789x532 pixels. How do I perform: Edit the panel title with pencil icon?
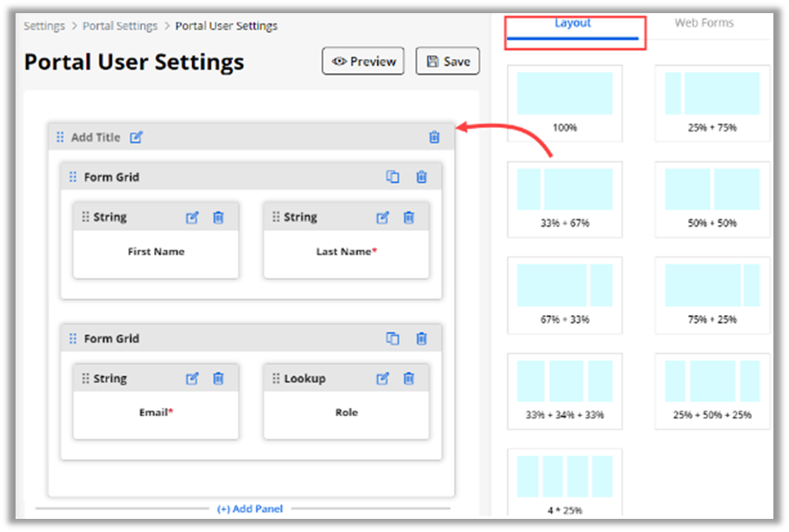(x=136, y=137)
